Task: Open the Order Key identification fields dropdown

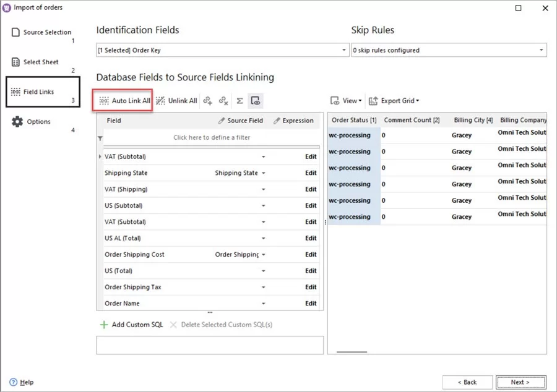Action: point(343,49)
